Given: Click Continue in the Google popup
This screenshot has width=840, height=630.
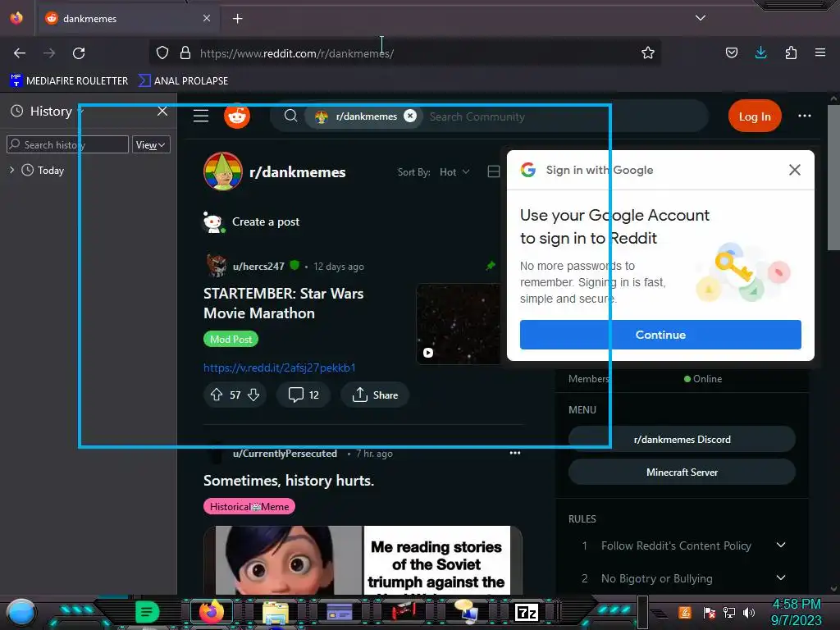Looking at the screenshot, I should [660, 335].
